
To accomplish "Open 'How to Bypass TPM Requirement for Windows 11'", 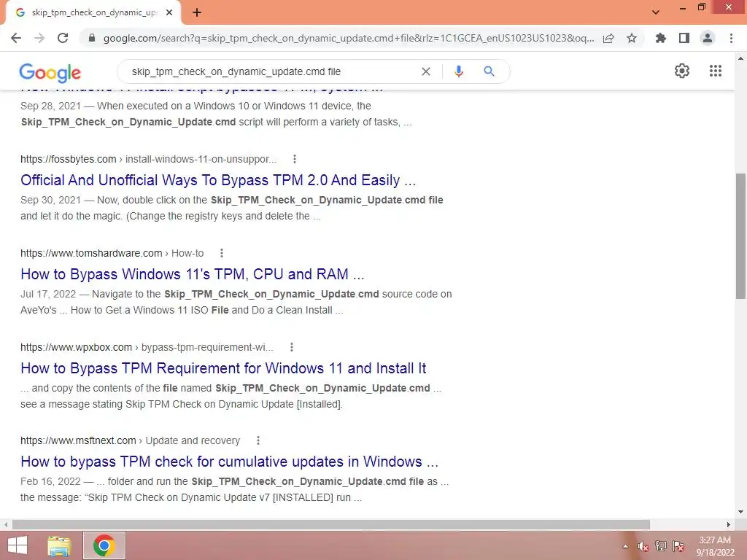I will [x=223, y=368].
